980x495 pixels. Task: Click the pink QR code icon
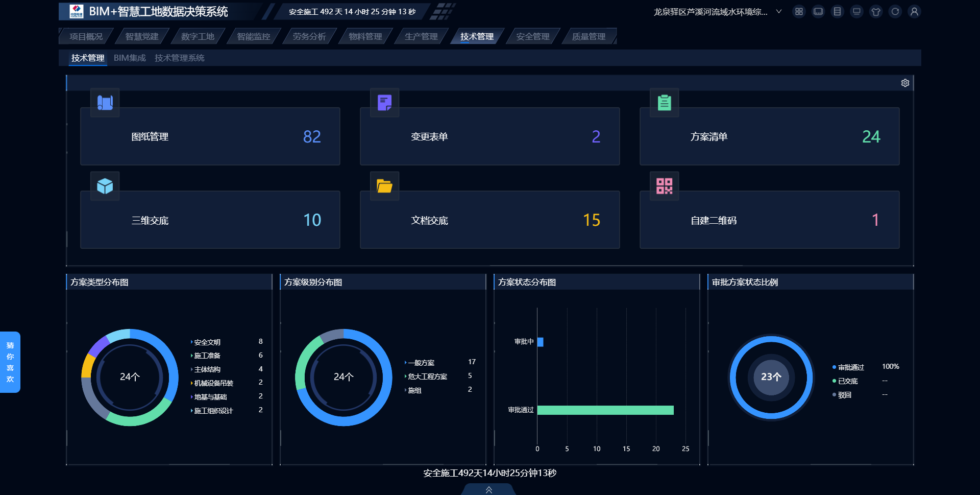click(x=664, y=186)
